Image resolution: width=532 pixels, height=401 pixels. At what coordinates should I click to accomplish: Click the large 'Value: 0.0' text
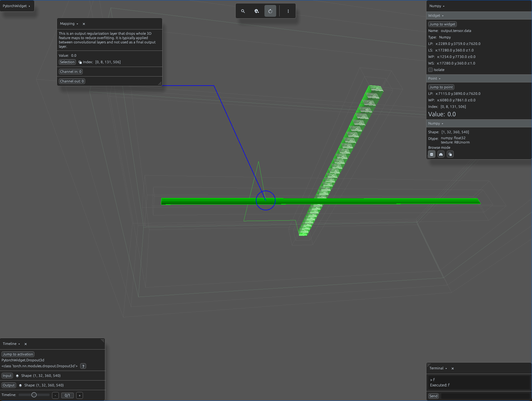[x=442, y=114]
